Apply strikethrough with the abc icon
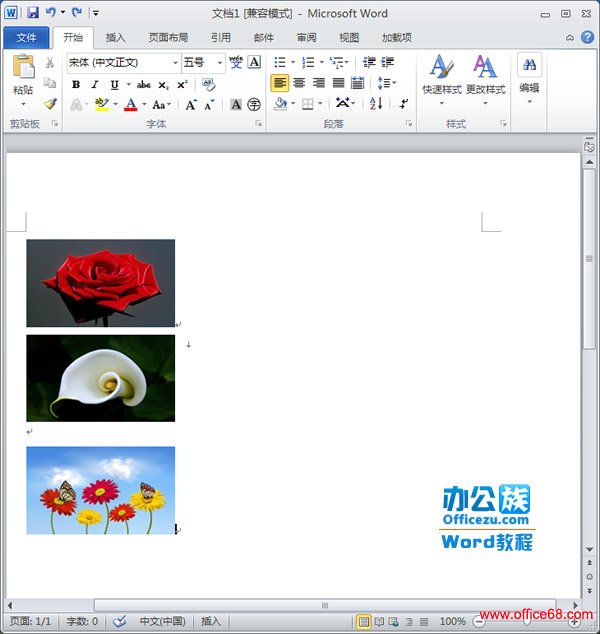Image resolution: width=600 pixels, height=634 pixels. (x=144, y=85)
